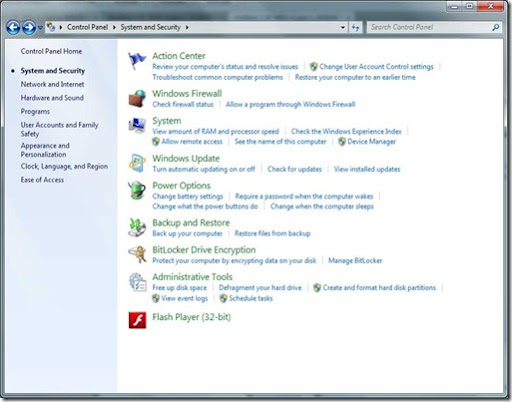Expand the arrow after Control Panel breadcrumb
This screenshot has width=512, height=402.
(114, 27)
